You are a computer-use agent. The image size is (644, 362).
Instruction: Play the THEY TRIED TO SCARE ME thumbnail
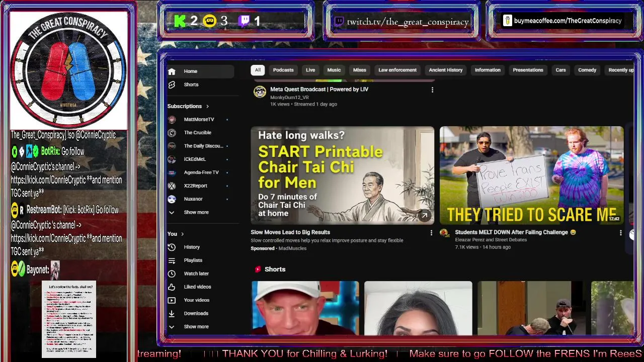click(531, 175)
